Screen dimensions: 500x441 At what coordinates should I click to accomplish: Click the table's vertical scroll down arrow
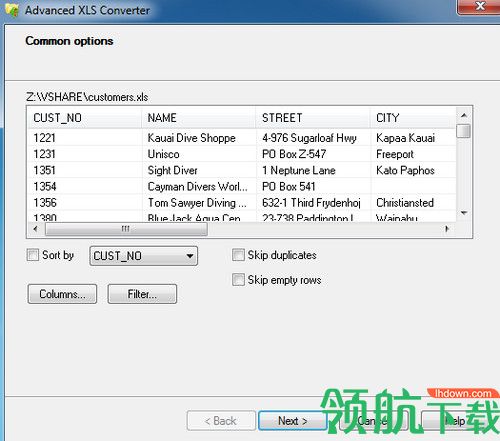(x=464, y=213)
